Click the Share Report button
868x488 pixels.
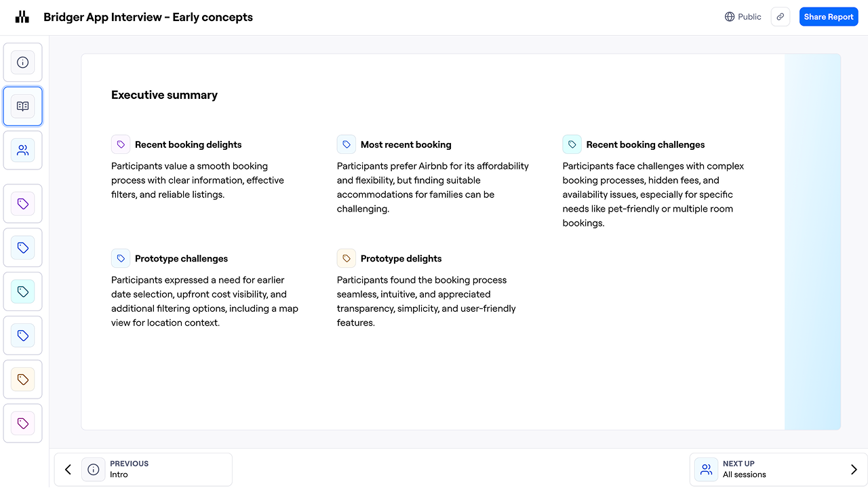(x=829, y=17)
